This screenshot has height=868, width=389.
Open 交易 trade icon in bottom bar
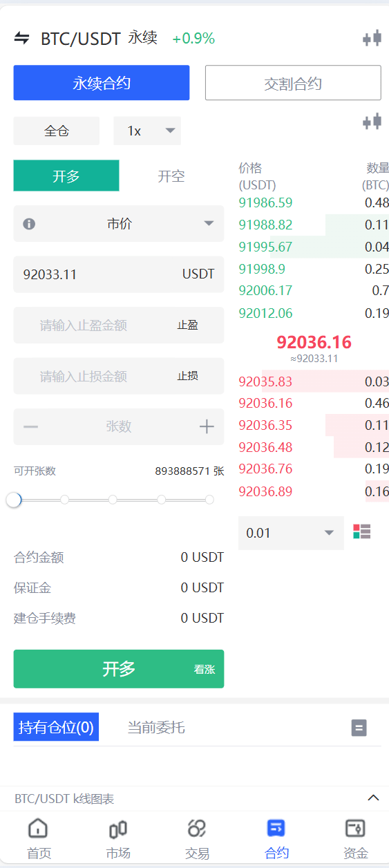coord(197,828)
